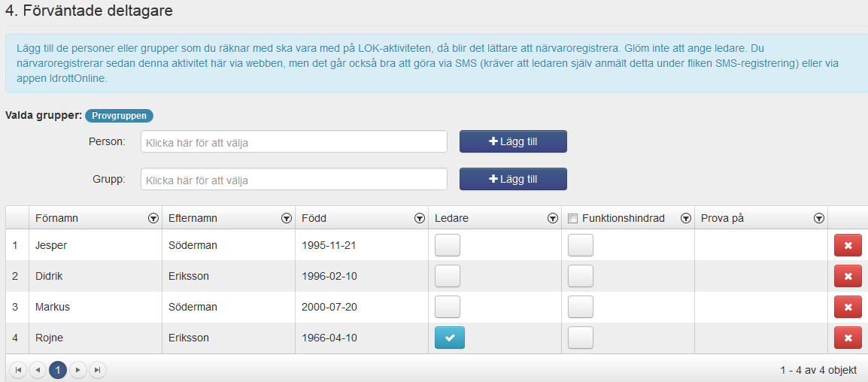Open the filter icon for Efternamn column
This screenshot has height=382, width=868.
point(286,219)
